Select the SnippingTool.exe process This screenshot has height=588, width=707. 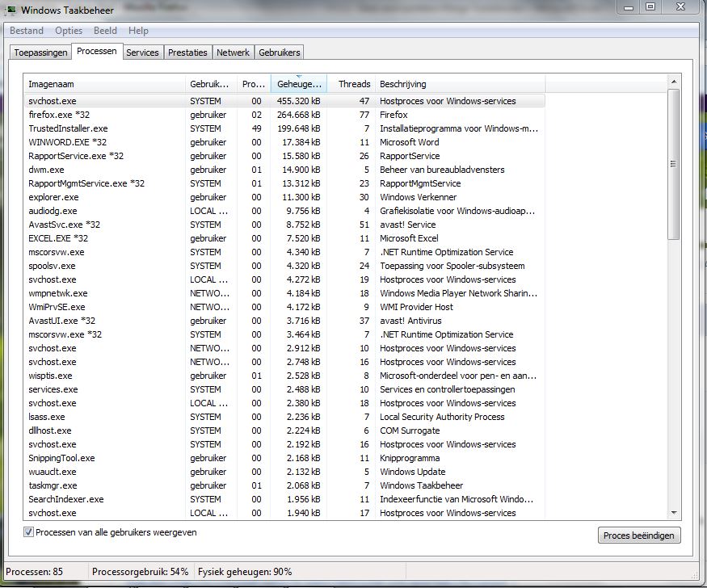coord(284,458)
